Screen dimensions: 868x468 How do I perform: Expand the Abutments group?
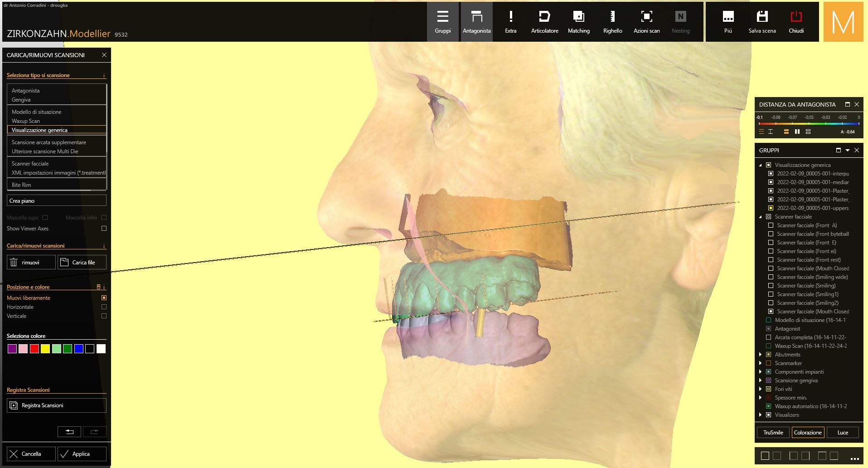click(761, 355)
